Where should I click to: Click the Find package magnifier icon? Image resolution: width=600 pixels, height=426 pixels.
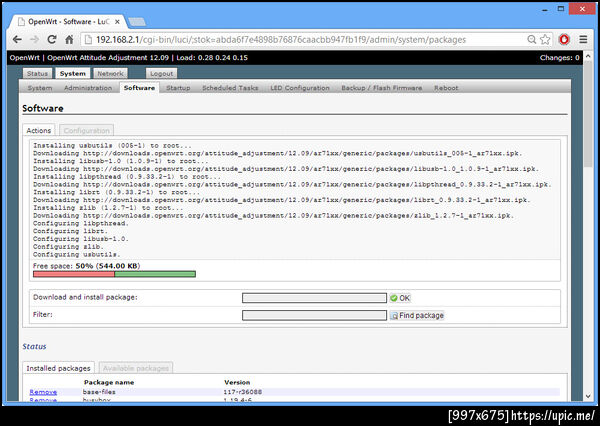point(394,315)
